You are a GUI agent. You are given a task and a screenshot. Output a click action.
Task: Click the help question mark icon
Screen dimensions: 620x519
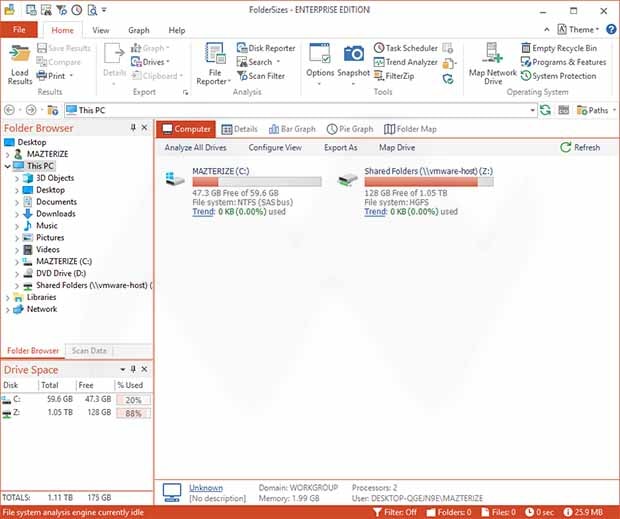tap(611, 30)
